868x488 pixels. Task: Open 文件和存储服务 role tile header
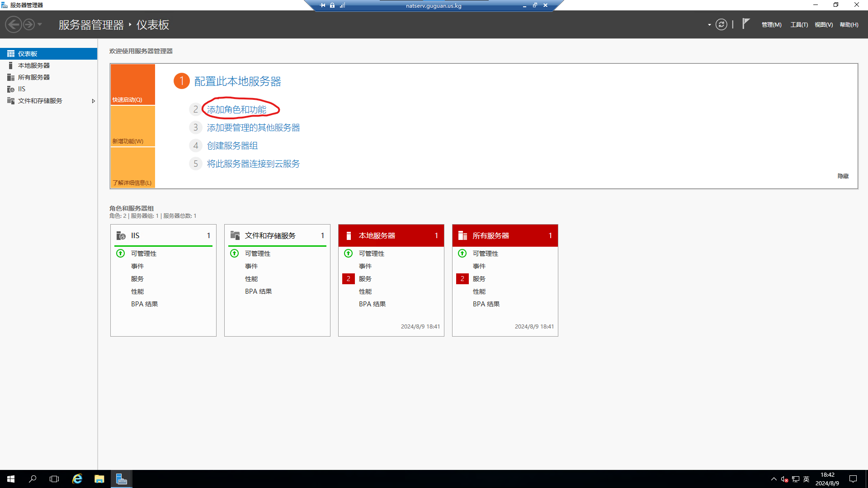(x=277, y=235)
